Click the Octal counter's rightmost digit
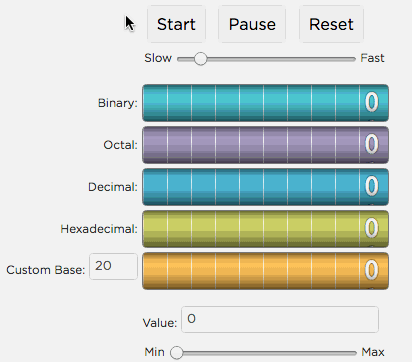Image resolution: width=412 pixels, height=362 pixels. (374, 145)
